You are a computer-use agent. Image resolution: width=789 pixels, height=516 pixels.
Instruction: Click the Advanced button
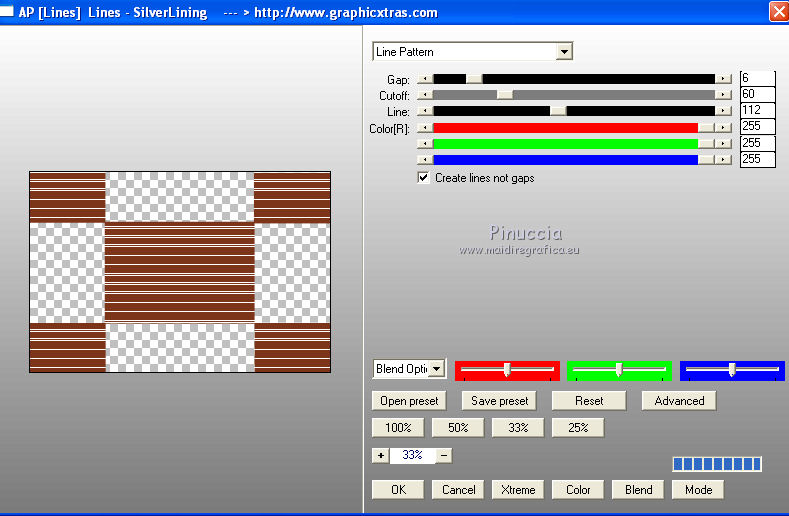(679, 401)
